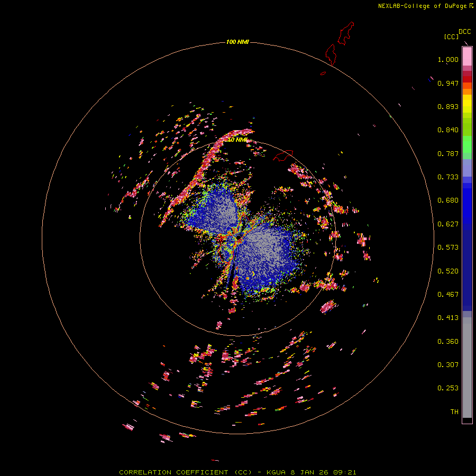Select the 0.680 legend value
This screenshot has height=476, width=476.
pos(448,200)
